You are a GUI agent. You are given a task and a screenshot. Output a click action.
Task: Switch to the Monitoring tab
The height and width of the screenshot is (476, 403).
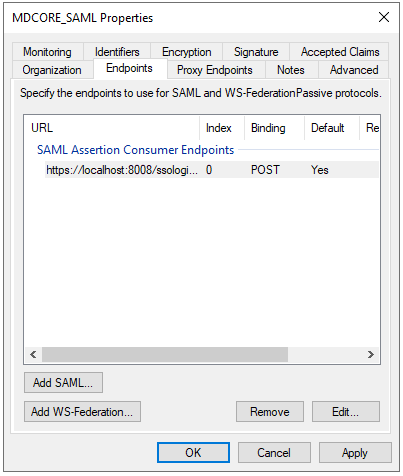pyautogui.click(x=47, y=52)
